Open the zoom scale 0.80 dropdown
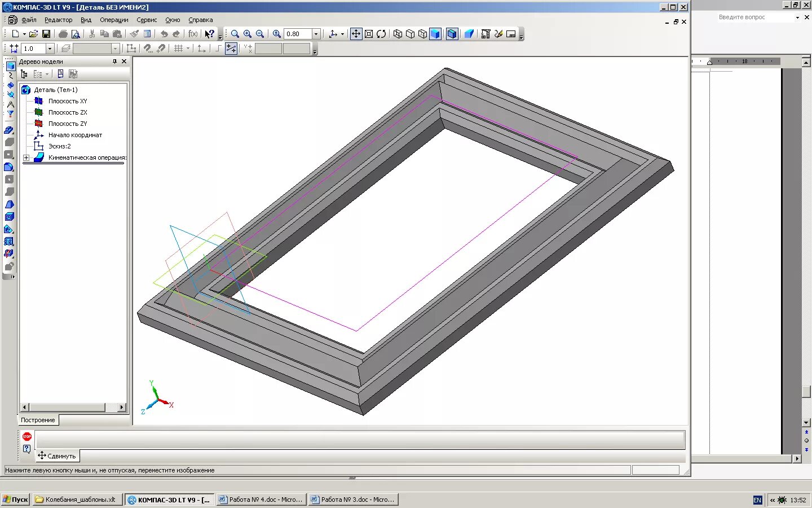This screenshot has width=812, height=508. (316, 34)
